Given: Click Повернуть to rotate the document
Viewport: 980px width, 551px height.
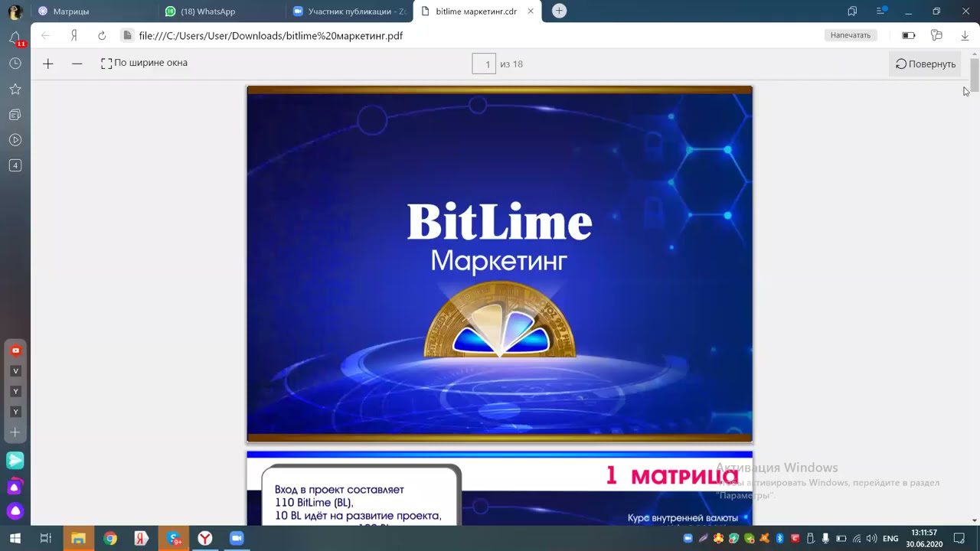Looking at the screenshot, I should click(926, 64).
